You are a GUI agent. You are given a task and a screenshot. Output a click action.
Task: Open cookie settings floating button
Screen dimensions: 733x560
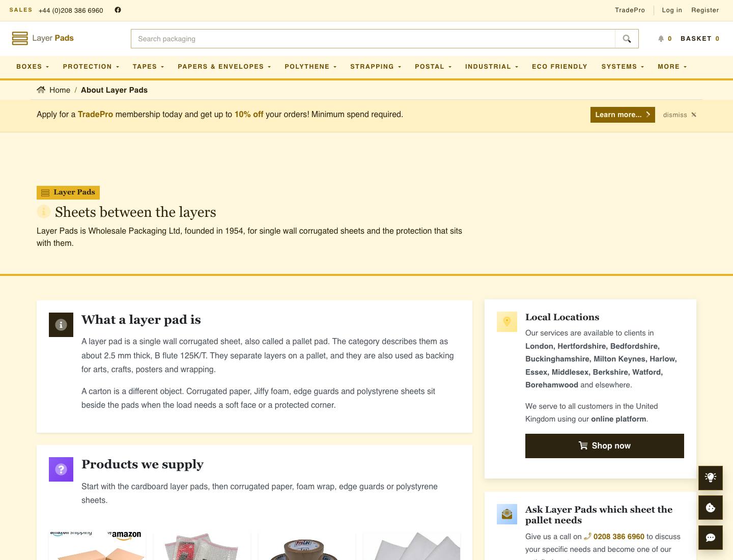coord(711,508)
